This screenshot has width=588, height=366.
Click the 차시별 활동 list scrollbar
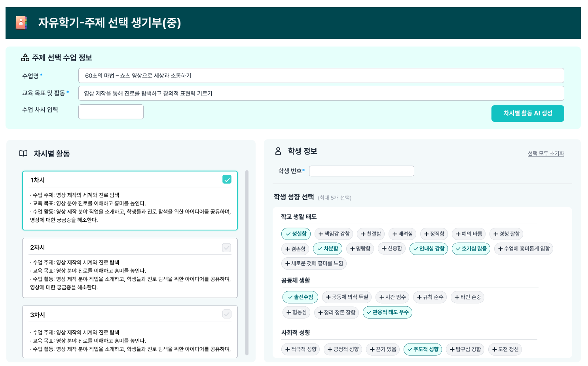click(x=247, y=263)
